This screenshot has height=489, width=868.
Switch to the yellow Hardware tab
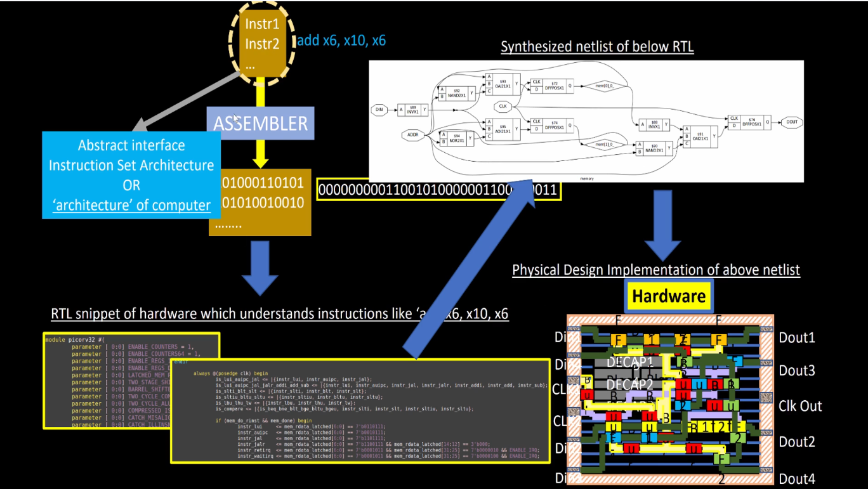[668, 295]
